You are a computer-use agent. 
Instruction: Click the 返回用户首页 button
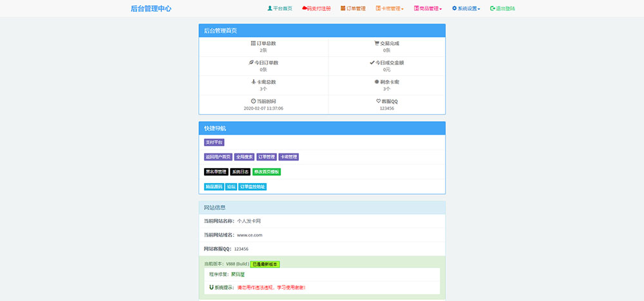218,157
